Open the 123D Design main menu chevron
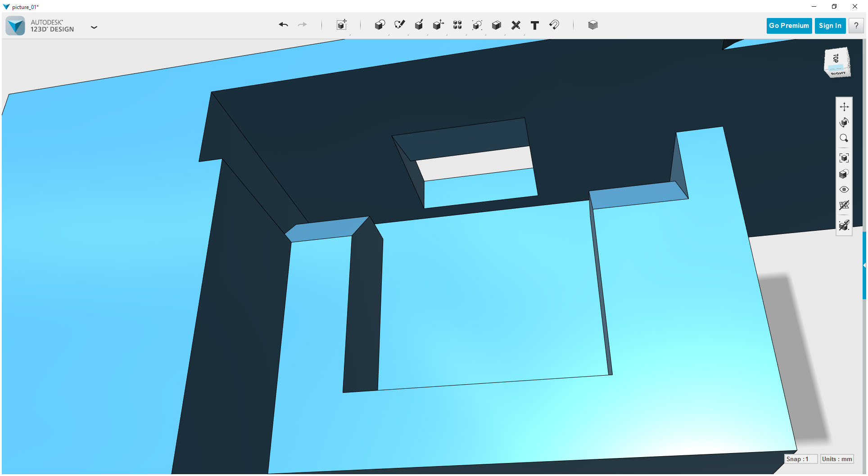The width and height of the screenshot is (868, 476). (94, 27)
